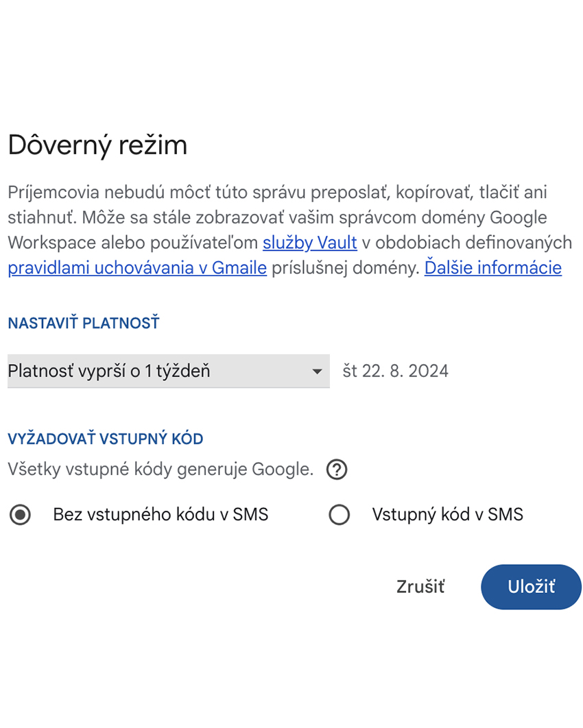The width and height of the screenshot is (583, 728).
Task: Click the expiry dropdown arrow
Action: [318, 372]
